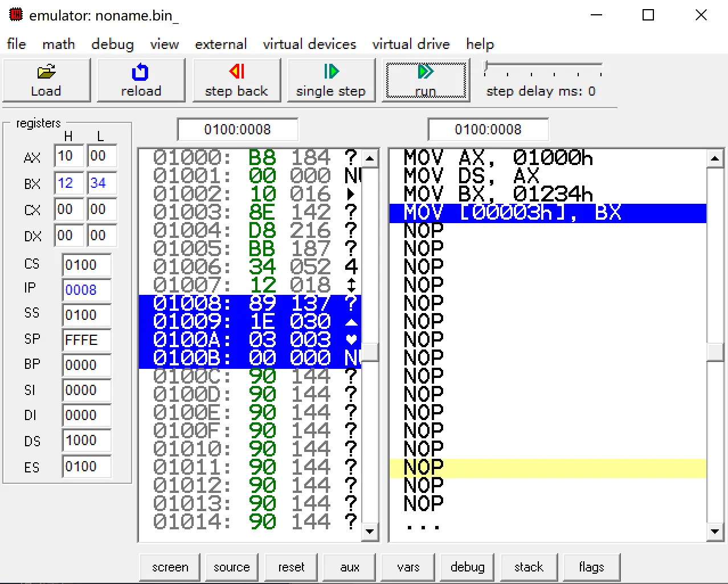Viewport: 728px width, 584px height.
Task: Open the debug menu
Action: (x=112, y=44)
